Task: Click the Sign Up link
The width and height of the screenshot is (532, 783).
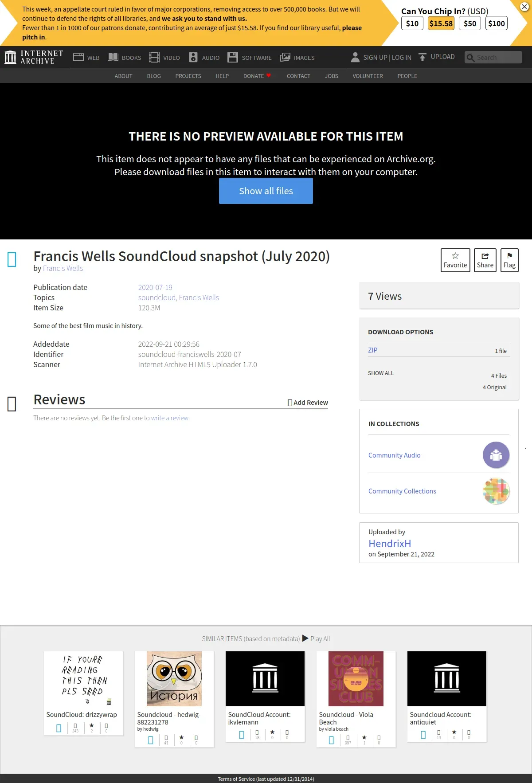Action: (x=375, y=58)
